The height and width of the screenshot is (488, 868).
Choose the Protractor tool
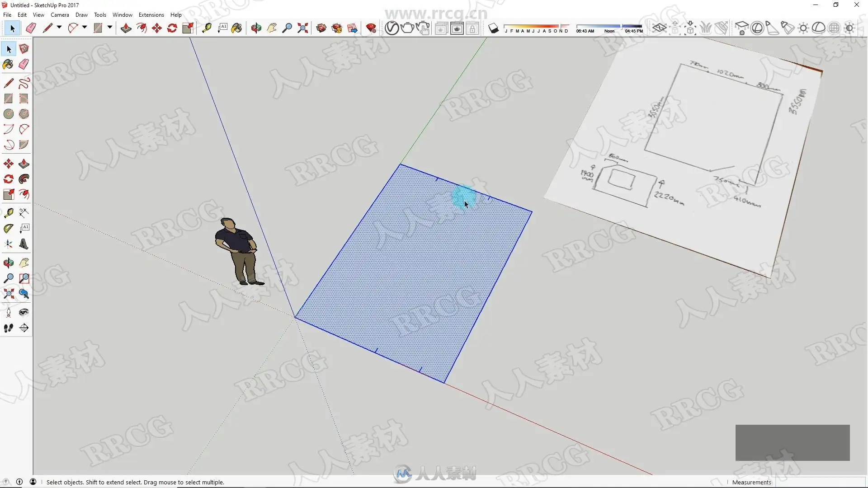click(x=9, y=228)
